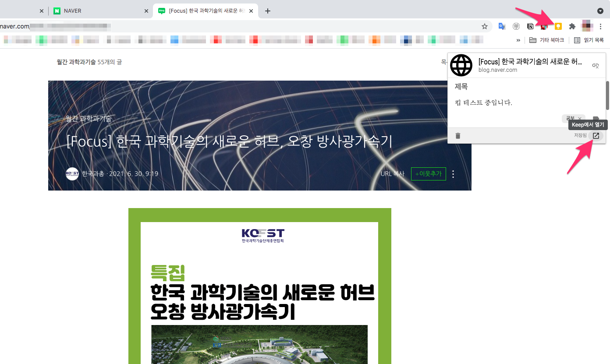Screen dimensions: 610x364
Task: Click the 한국과총 author name
Action: (93, 174)
